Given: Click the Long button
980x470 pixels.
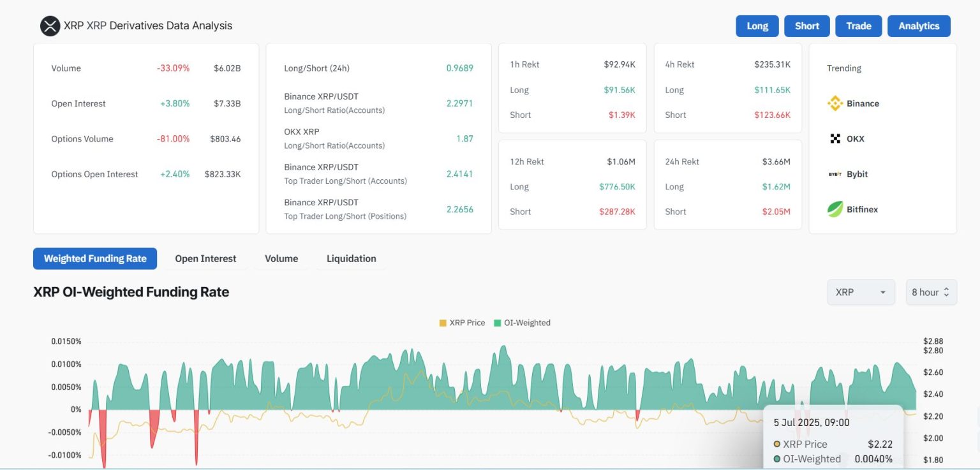Looking at the screenshot, I should (757, 26).
